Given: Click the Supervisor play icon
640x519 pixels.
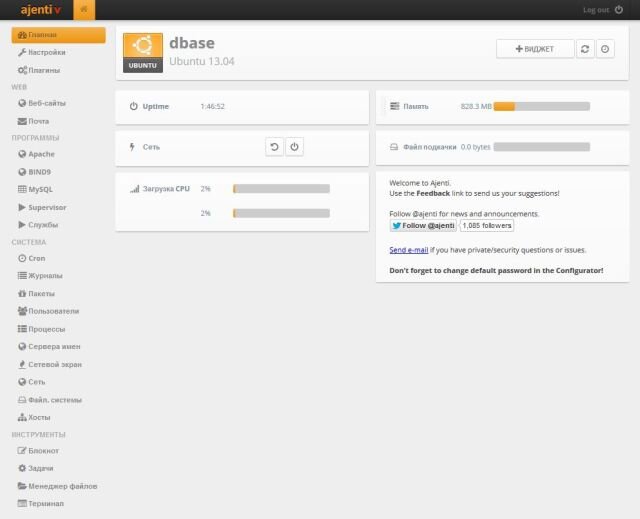Looking at the screenshot, I should [x=22, y=207].
